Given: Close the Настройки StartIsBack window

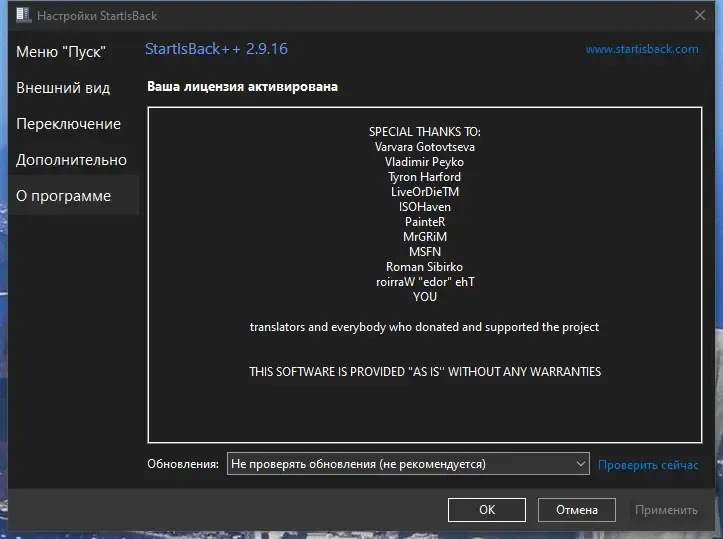Looking at the screenshot, I should coord(699,15).
